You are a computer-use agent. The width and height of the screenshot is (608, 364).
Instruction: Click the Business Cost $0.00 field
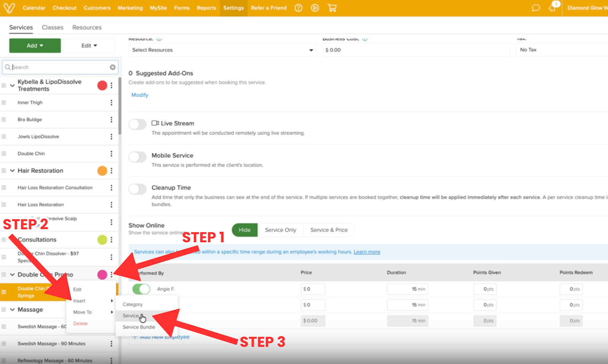click(416, 50)
